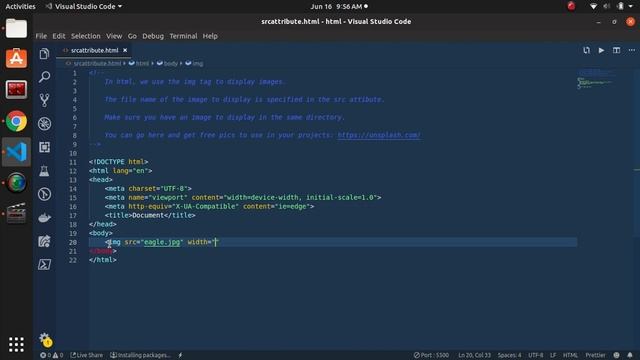
Task: Open the video editor clapperboard in dock
Action: click(x=16, y=213)
